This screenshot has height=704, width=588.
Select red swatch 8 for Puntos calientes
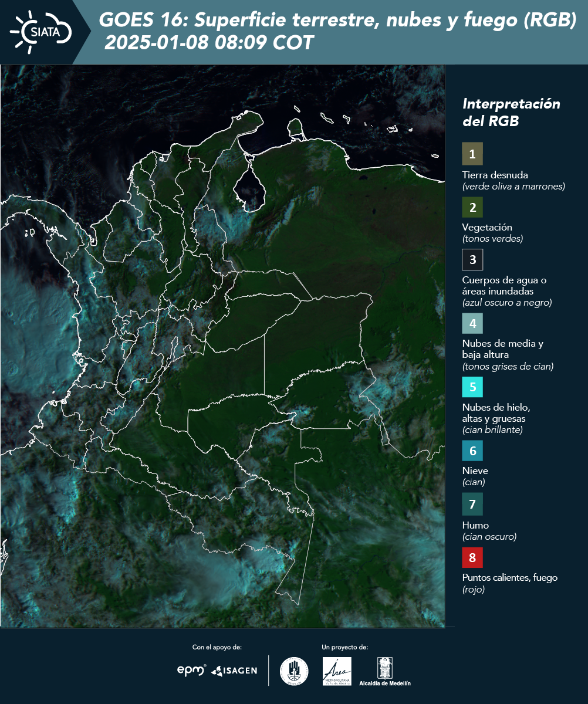pos(472,557)
